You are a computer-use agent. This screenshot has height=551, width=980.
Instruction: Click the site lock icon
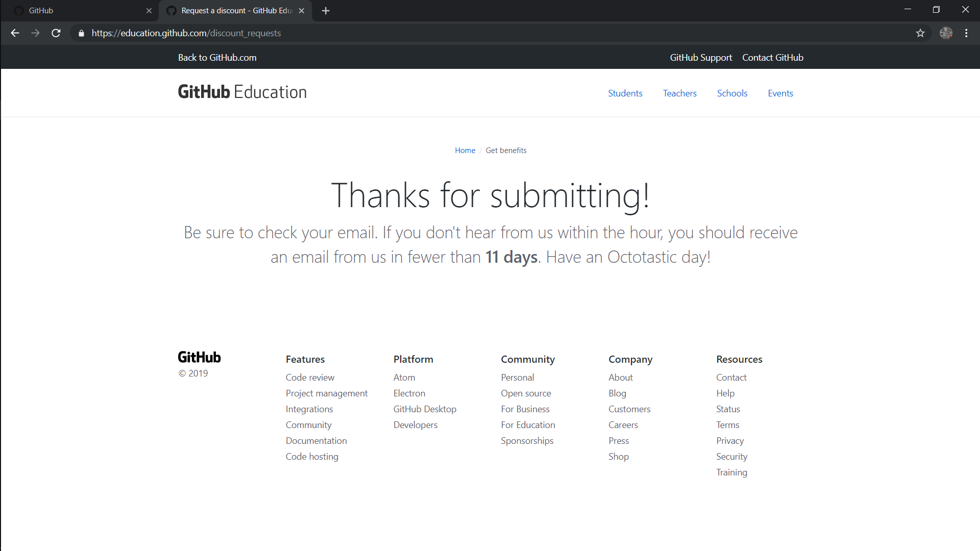pyautogui.click(x=81, y=33)
